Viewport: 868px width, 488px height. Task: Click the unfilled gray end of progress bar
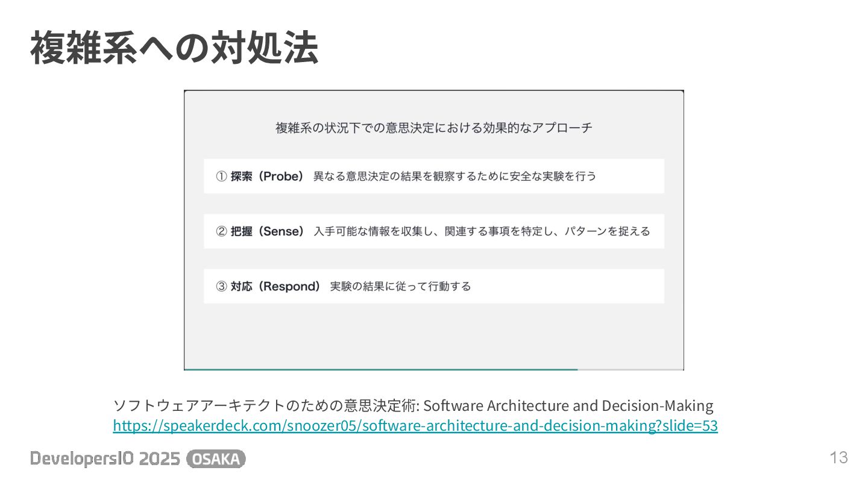click(631, 369)
